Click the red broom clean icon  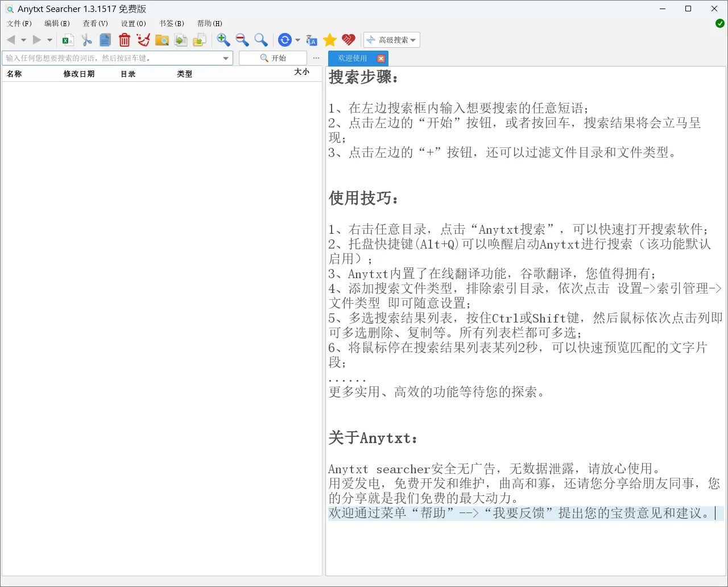(143, 40)
